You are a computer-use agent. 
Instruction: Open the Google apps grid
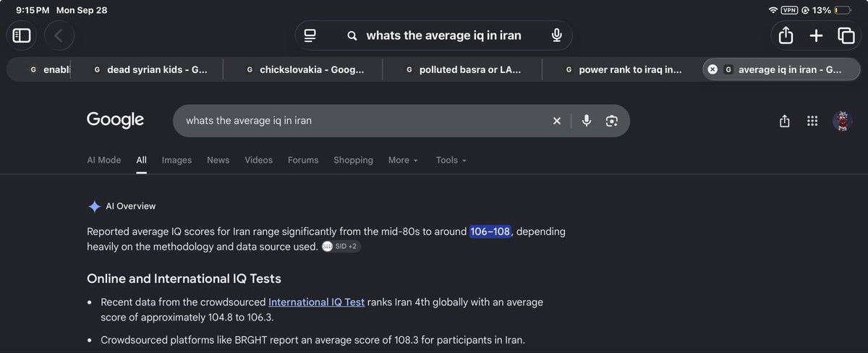pyautogui.click(x=812, y=121)
